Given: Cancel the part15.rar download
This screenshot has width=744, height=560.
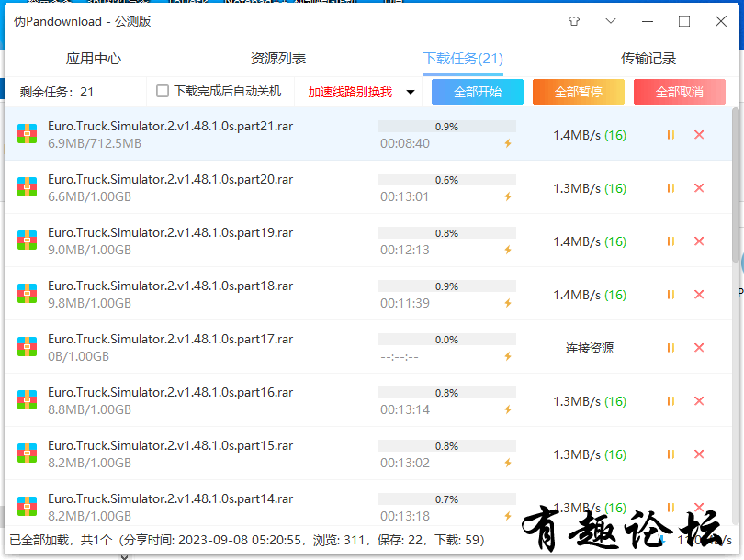Looking at the screenshot, I should (x=698, y=454).
